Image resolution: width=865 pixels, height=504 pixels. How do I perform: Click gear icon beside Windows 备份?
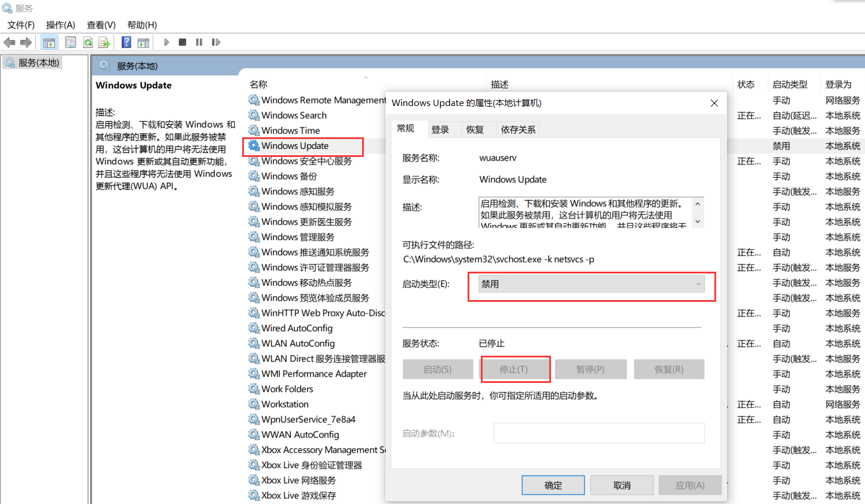pos(254,176)
